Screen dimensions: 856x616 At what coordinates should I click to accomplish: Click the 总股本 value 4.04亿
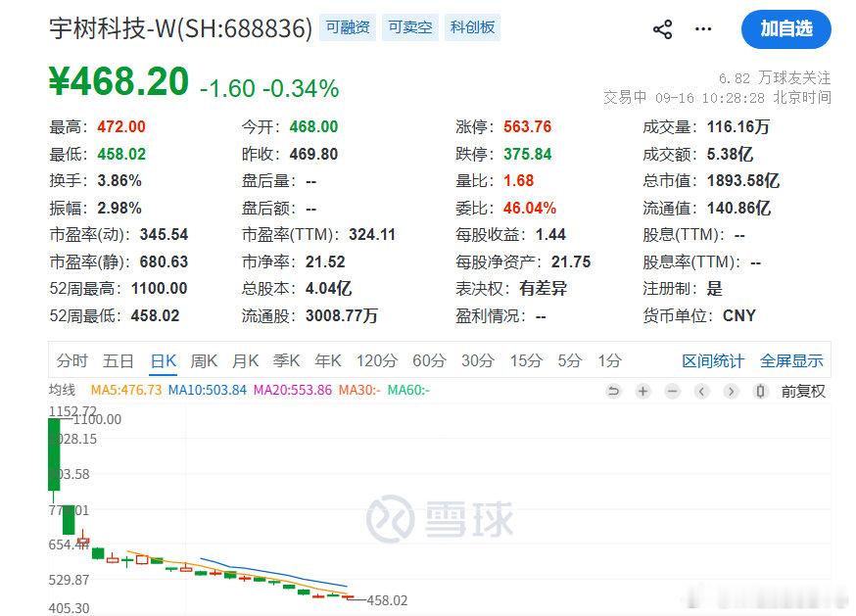click(329, 288)
